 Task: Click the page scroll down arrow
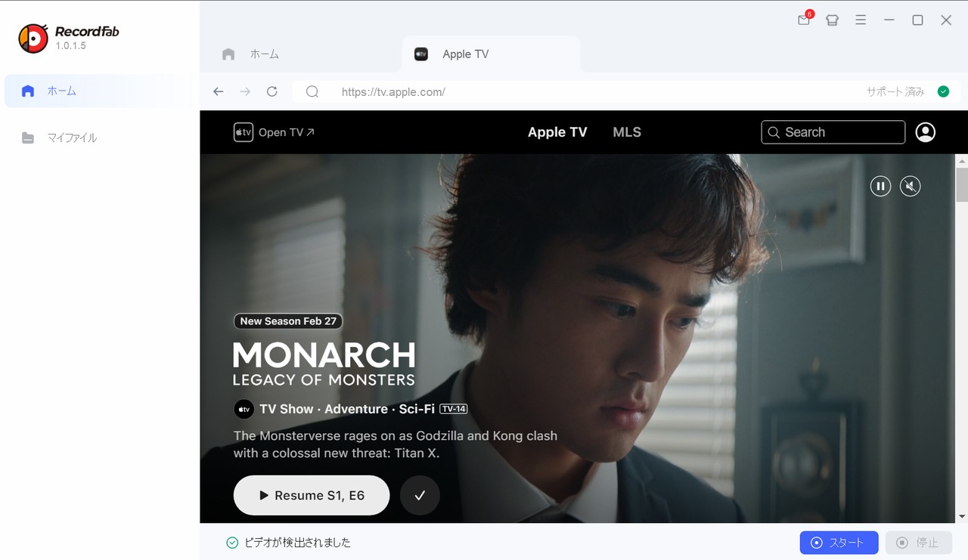tap(962, 516)
